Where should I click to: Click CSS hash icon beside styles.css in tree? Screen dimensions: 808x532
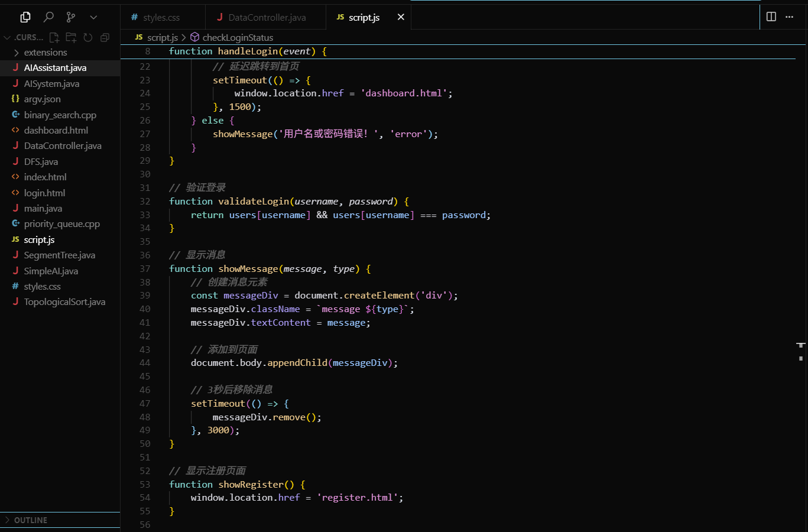point(15,286)
